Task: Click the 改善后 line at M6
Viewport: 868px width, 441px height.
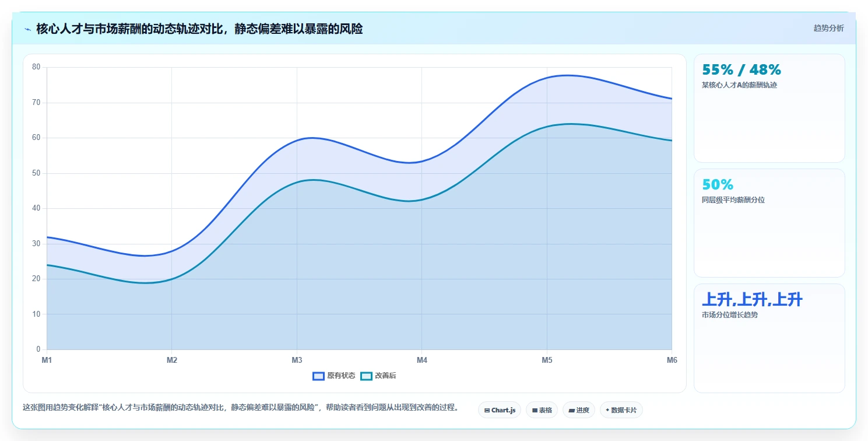Action: (672, 141)
